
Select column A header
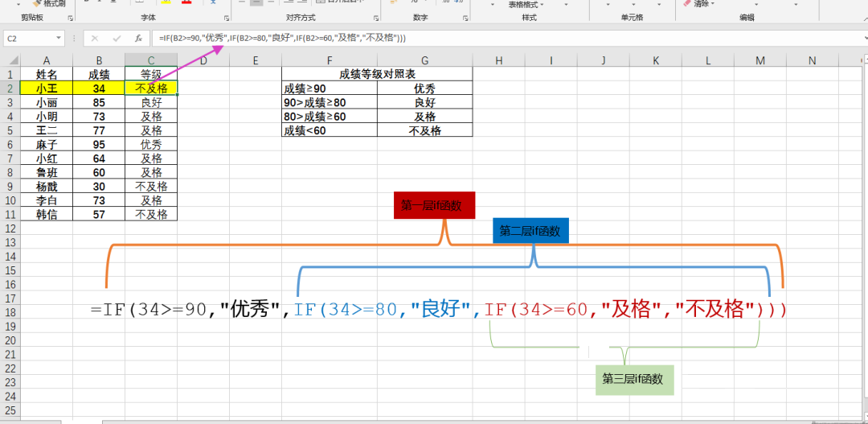pyautogui.click(x=47, y=60)
